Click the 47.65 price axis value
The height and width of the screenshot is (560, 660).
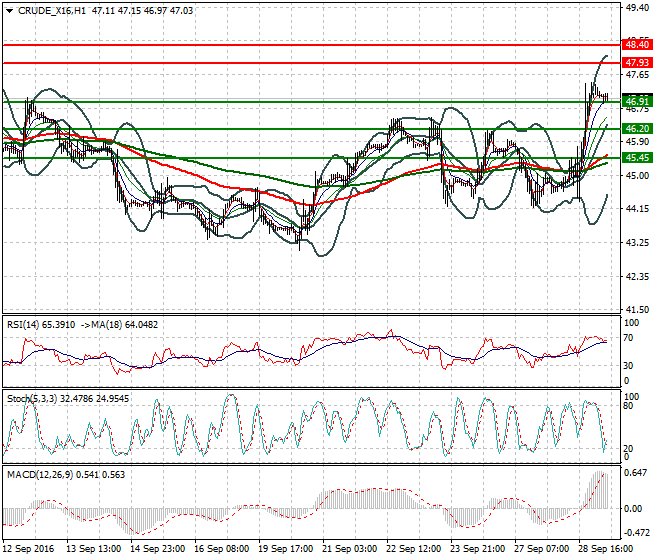(637, 75)
